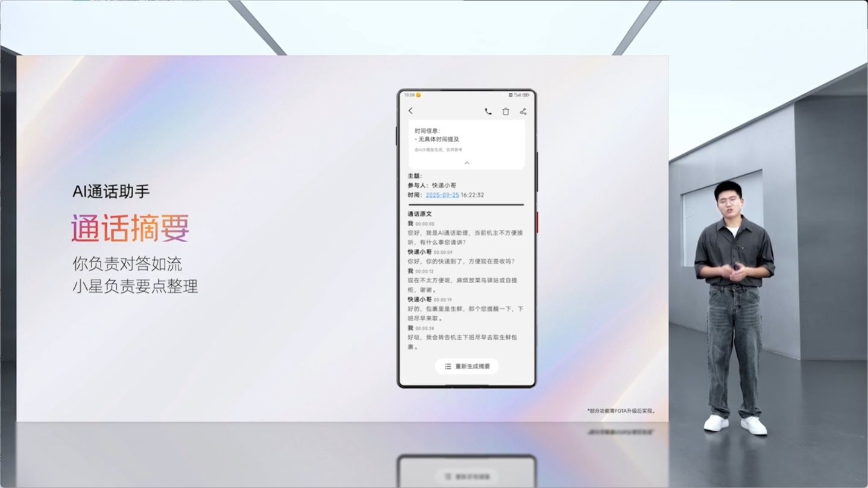Viewport: 868px width, 488px height.
Task: Click the 00:00:24 timestamp of last message
Action: [x=424, y=328]
